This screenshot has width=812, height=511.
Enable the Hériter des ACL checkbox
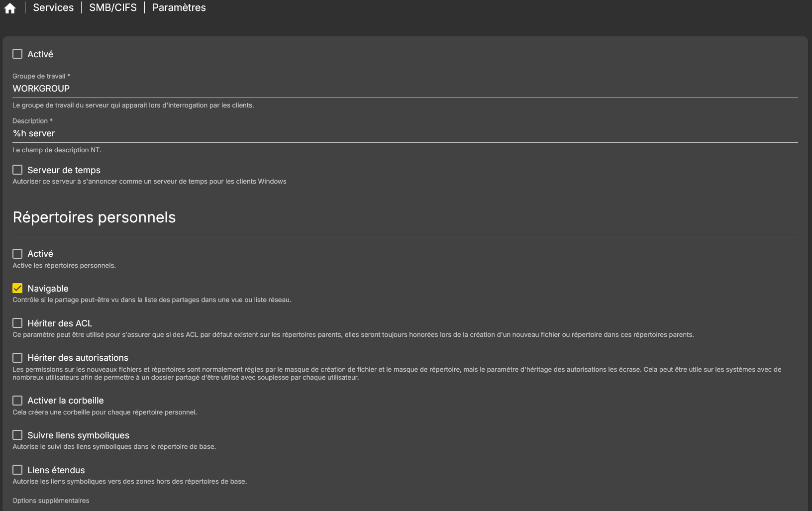coord(17,323)
